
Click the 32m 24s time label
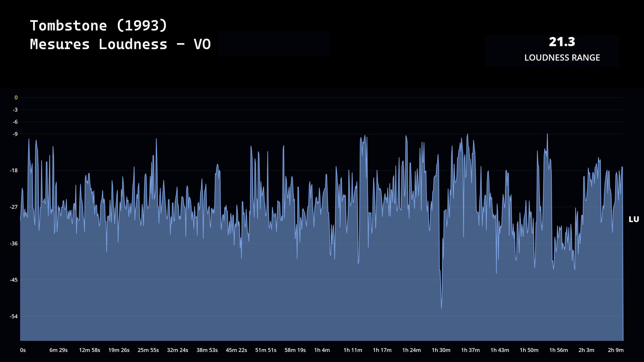177,350
